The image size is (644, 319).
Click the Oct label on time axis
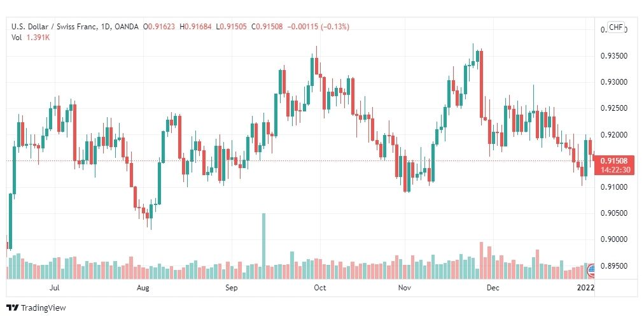[x=319, y=288]
